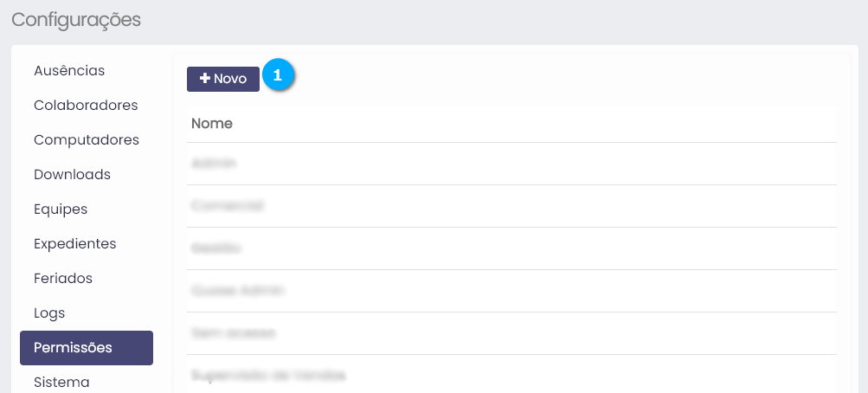
Task: Select the Comercial permission entry
Action: coord(228,206)
